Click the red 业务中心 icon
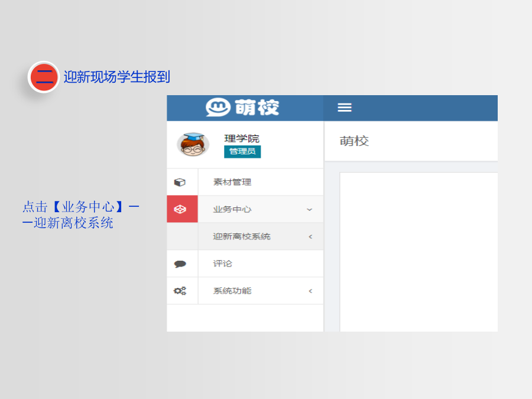The image size is (532, 399). [x=182, y=209]
